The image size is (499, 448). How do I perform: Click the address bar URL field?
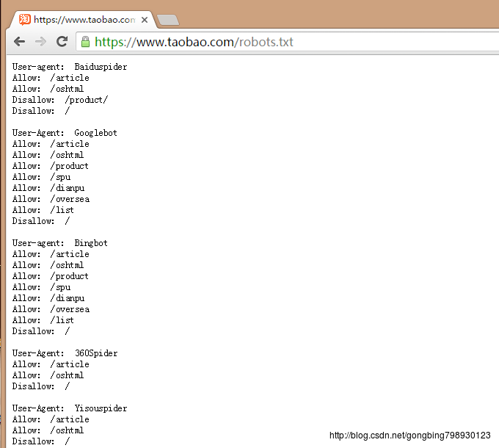click(288, 42)
